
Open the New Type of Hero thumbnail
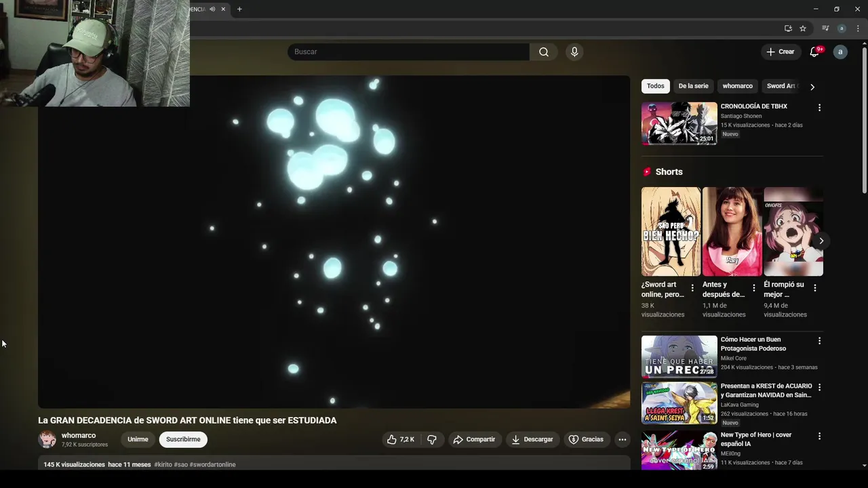pyautogui.click(x=679, y=451)
